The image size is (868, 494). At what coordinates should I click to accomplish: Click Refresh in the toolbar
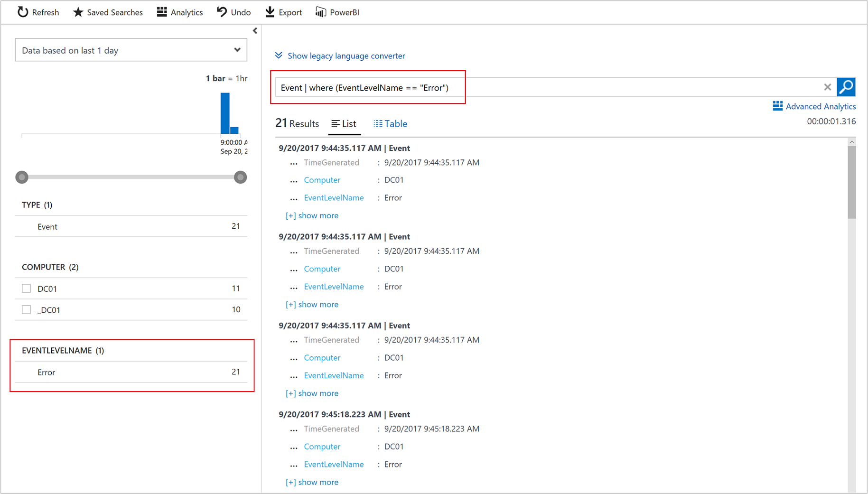pyautogui.click(x=38, y=12)
